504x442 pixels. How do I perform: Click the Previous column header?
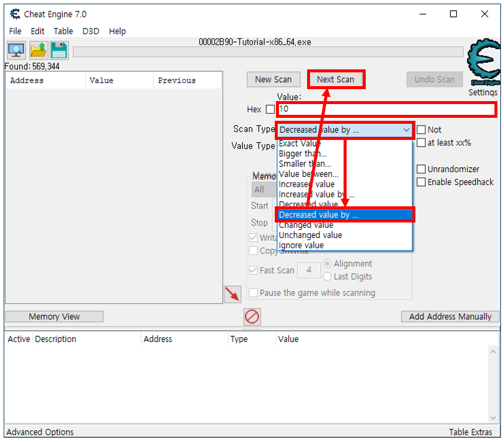tap(188, 81)
